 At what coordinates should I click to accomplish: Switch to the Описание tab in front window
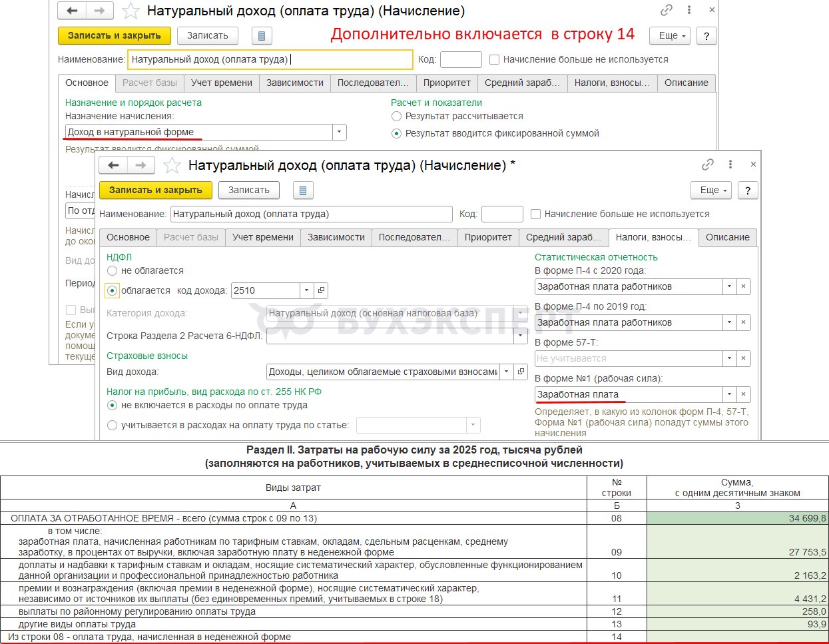(x=727, y=237)
